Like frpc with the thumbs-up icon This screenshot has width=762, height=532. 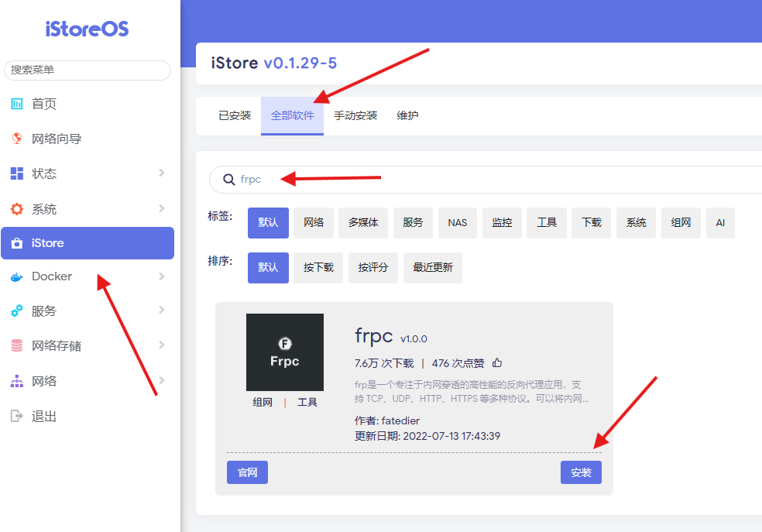(497, 363)
